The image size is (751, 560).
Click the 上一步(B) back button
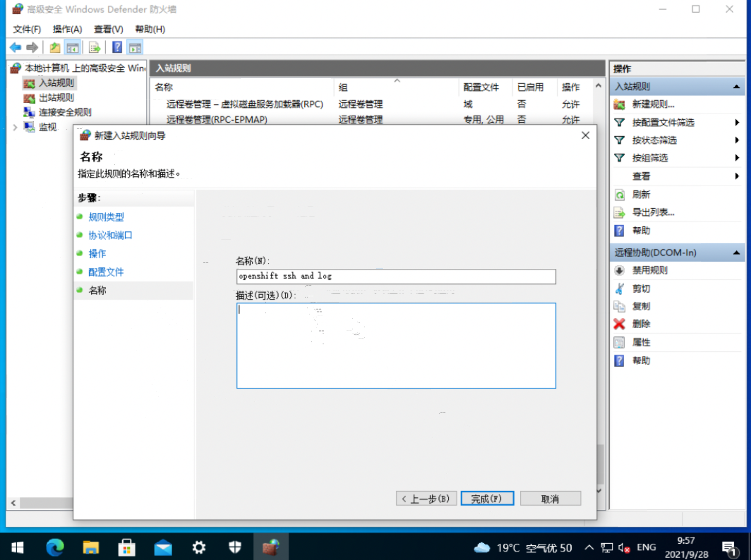coord(426,499)
